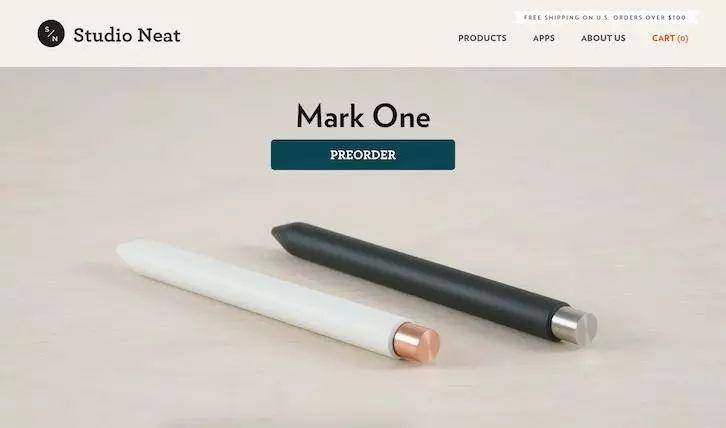Click the black pen's pointed tip
The width and height of the screenshot is (726, 428).
282,232
